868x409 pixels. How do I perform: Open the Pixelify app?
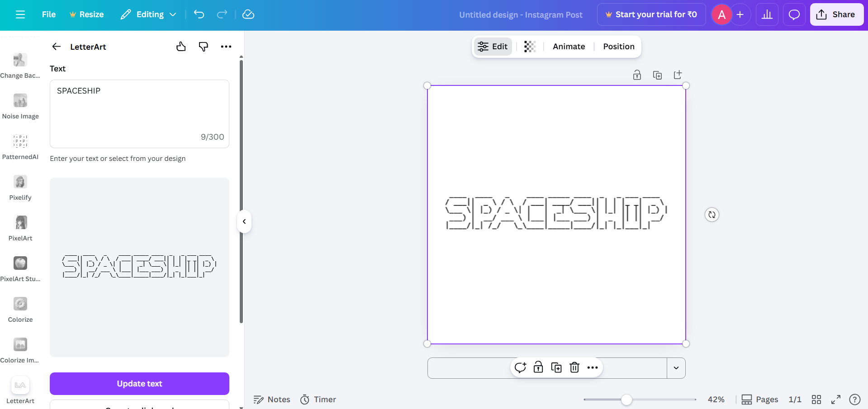click(x=20, y=188)
